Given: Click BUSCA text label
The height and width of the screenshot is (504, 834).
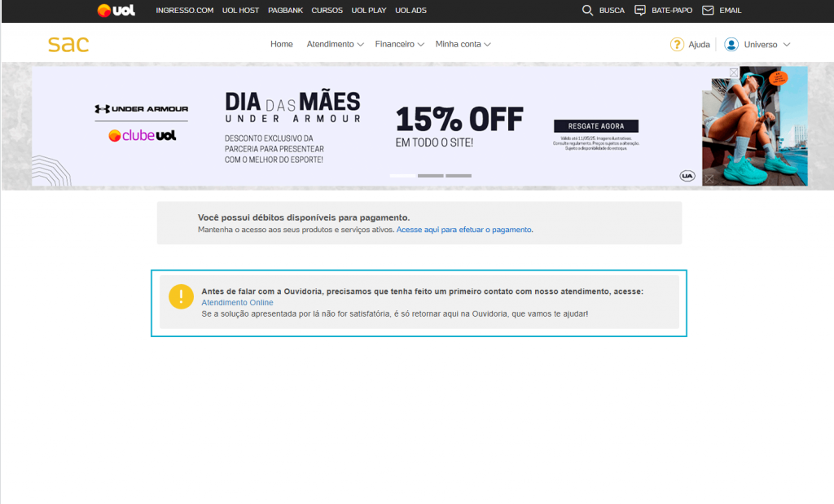Looking at the screenshot, I should click(612, 10).
